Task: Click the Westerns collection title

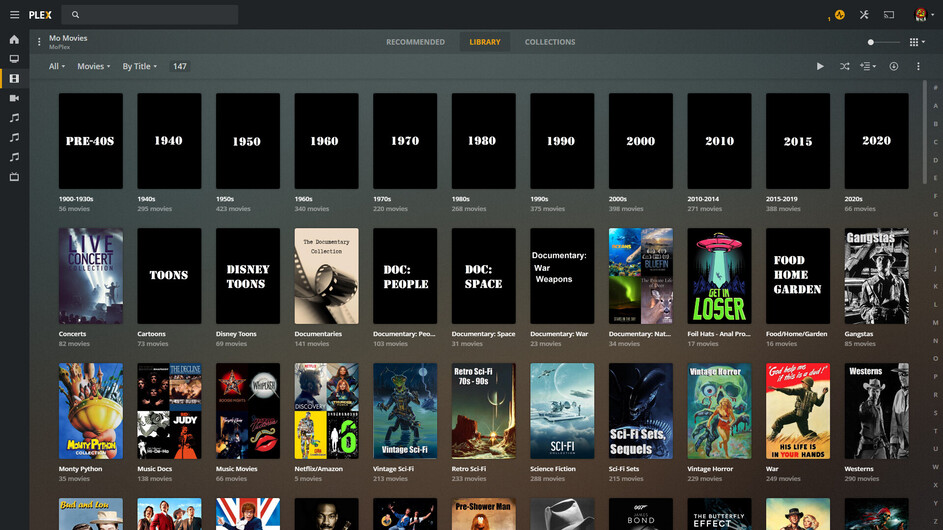Action: tap(859, 469)
